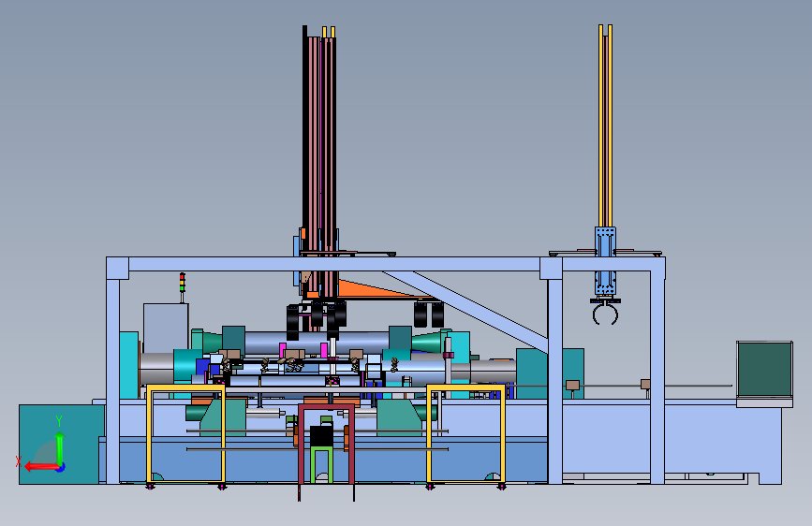This screenshot has width=812, height=526.
Task: Click the green Y label of the triad
Action: click(x=59, y=421)
